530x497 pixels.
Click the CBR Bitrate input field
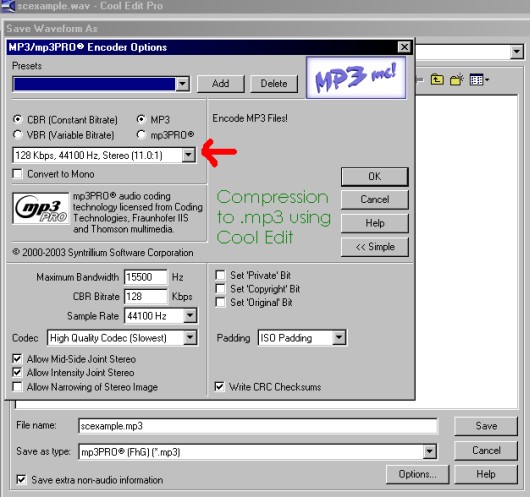pos(145,297)
